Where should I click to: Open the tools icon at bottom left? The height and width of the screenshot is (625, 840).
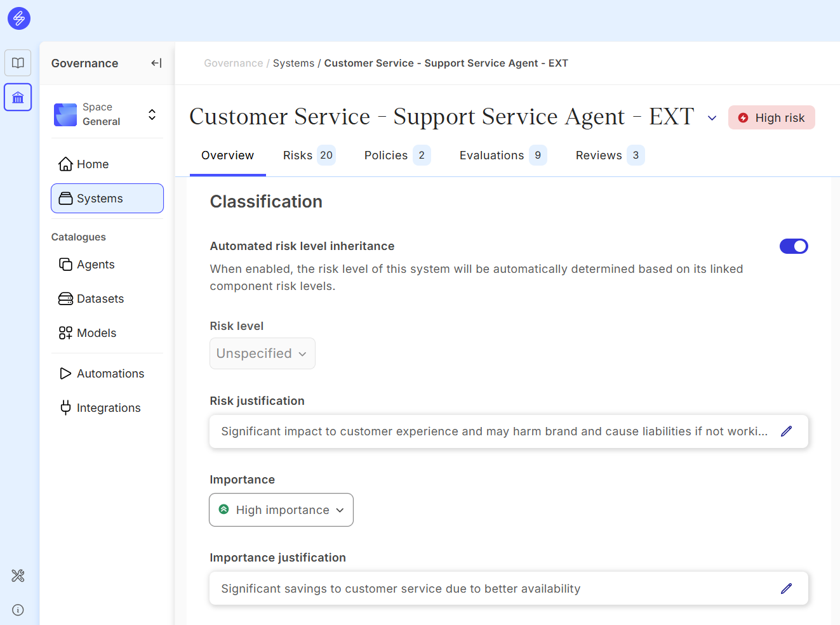tap(18, 576)
